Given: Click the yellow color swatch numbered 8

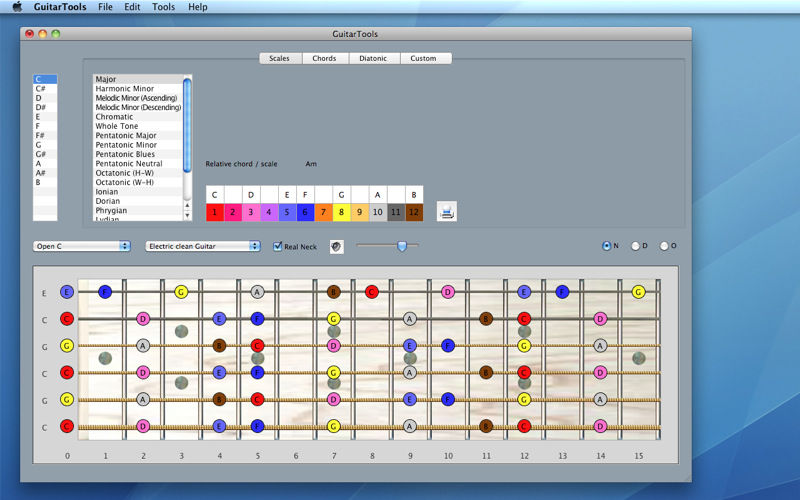Looking at the screenshot, I should 341,212.
